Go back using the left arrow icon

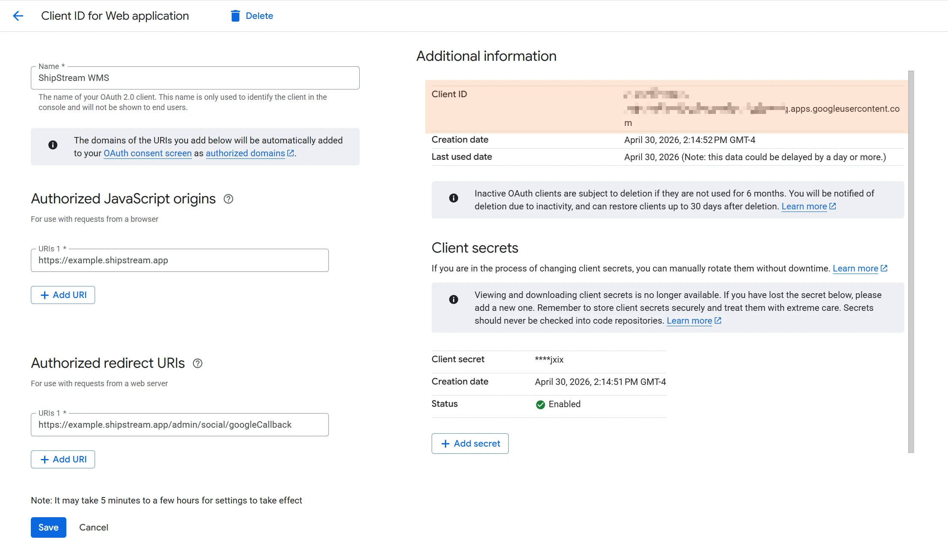(x=18, y=16)
